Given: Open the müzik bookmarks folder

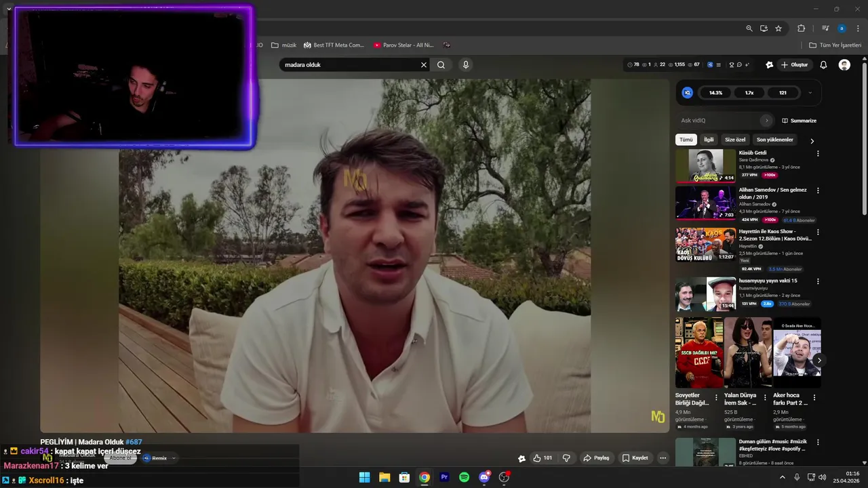Looking at the screenshot, I should coord(283,45).
